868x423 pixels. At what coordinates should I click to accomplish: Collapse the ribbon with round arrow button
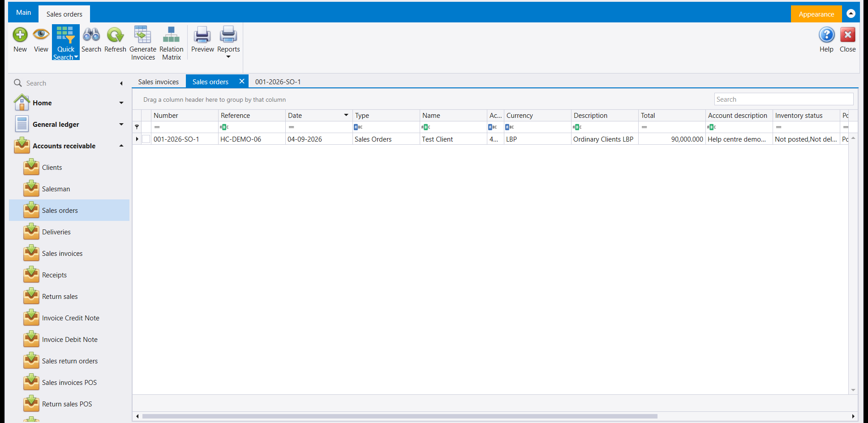pos(851,14)
